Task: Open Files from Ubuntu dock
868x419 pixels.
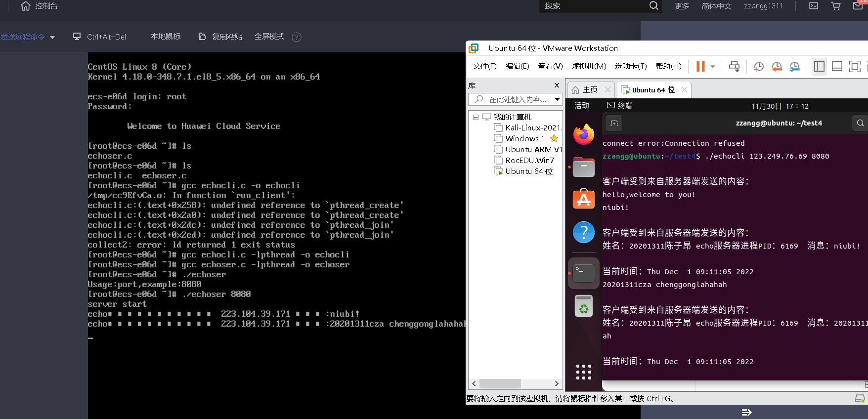Action: pyautogui.click(x=584, y=167)
